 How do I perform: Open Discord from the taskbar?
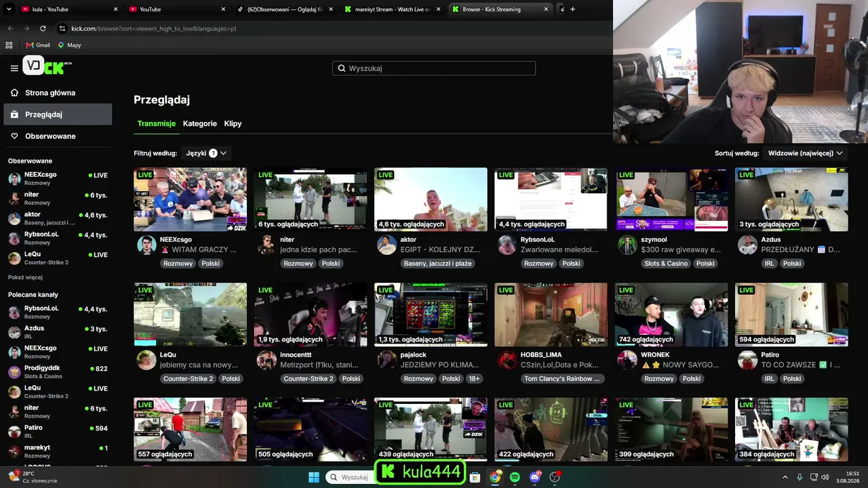pyautogui.click(x=535, y=477)
